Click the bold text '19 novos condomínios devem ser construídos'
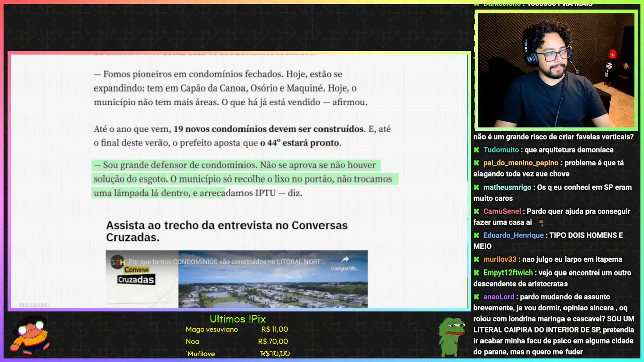The image size is (644, 362). pyautogui.click(x=268, y=129)
